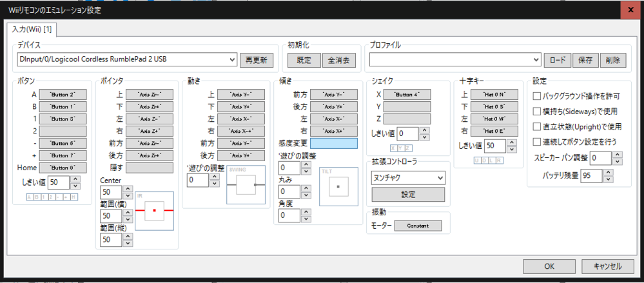Click ロード to load profile
This screenshot has width=644, height=283.
pos(556,60)
